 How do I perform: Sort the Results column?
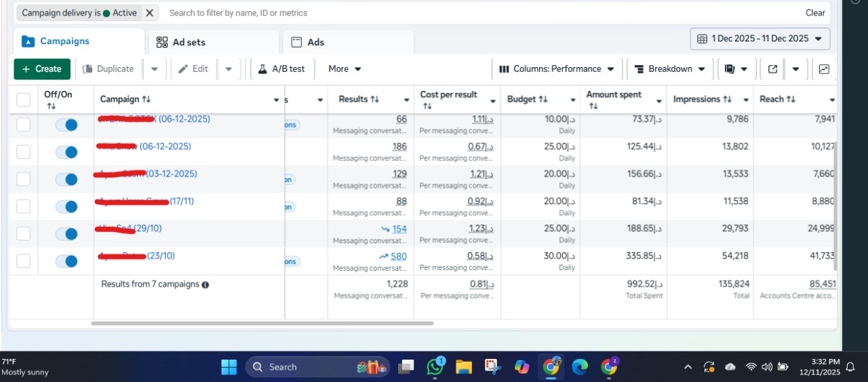point(375,100)
